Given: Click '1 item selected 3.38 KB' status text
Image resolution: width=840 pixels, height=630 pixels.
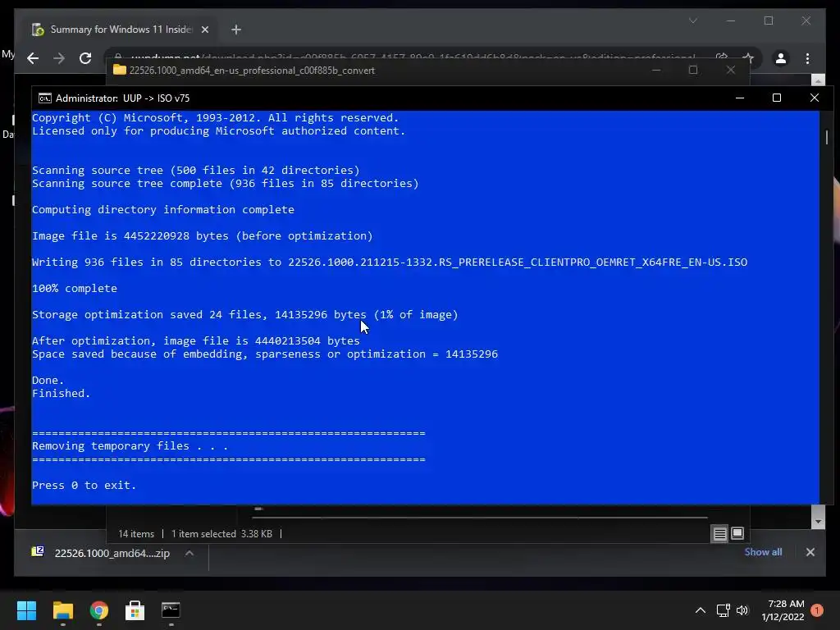Looking at the screenshot, I should tap(221, 533).
